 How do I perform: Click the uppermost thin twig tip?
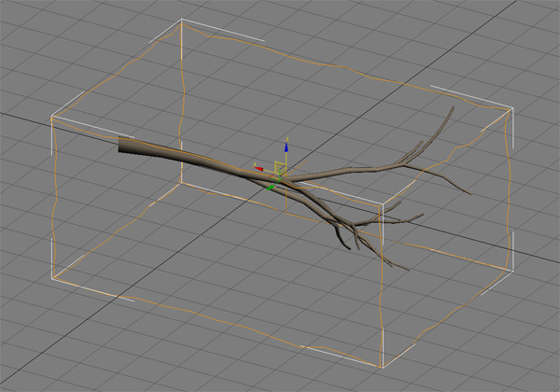pos(453,108)
